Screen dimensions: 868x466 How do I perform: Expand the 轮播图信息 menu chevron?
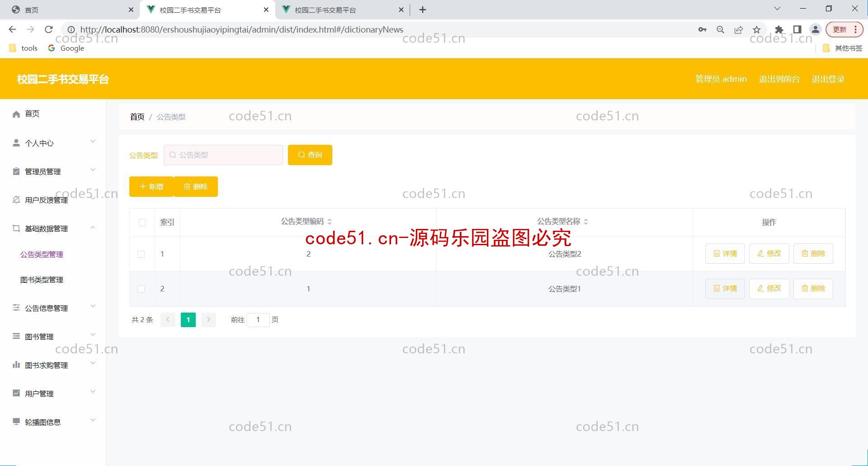pos(93,420)
